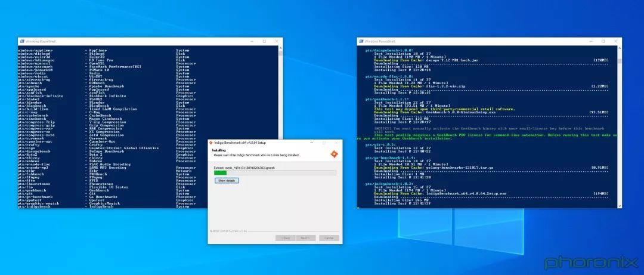The image size is (644, 275).
Task: Click the '[194MB]' size in right PowerShell
Action: (601, 194)
